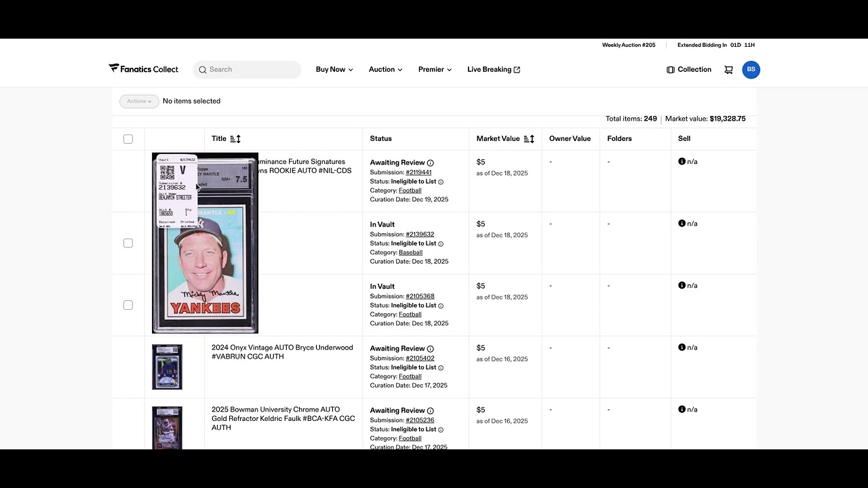Click Football category link for submission #2105368

[x=410, y=314]
